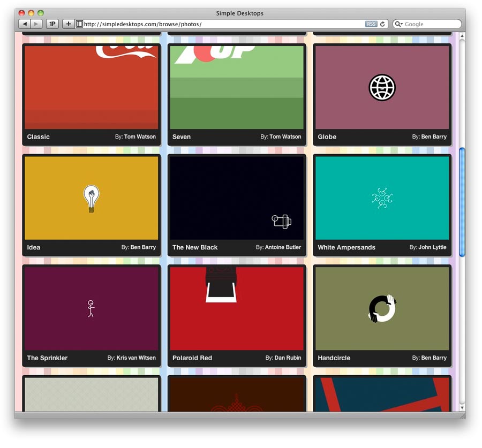Open author Ben Barry under Handcircle

[434, 358]
